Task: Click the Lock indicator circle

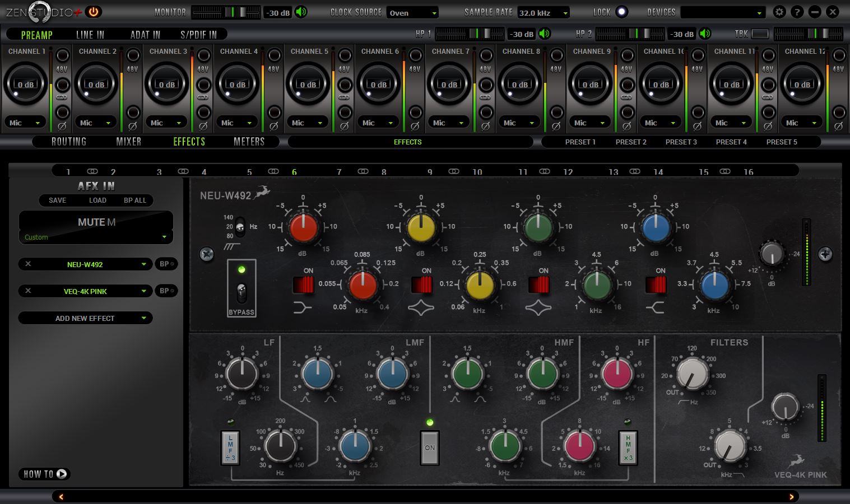Action: click(621, 12)
